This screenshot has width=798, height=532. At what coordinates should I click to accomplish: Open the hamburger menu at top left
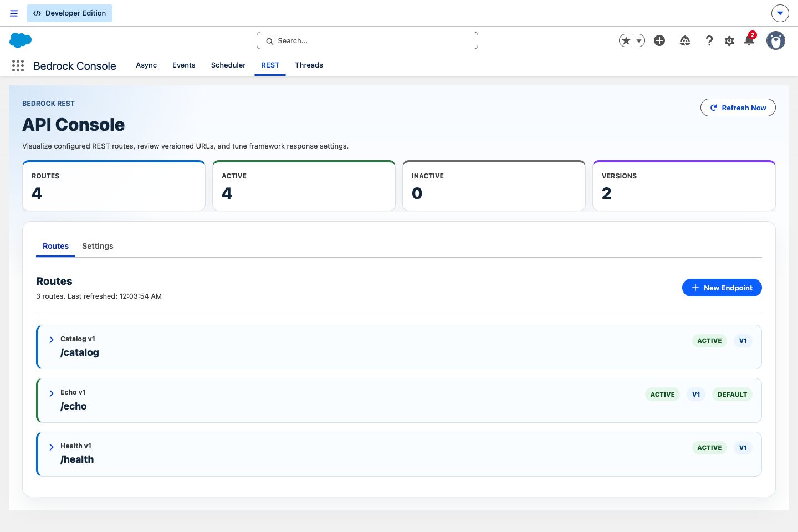(14, 13)
